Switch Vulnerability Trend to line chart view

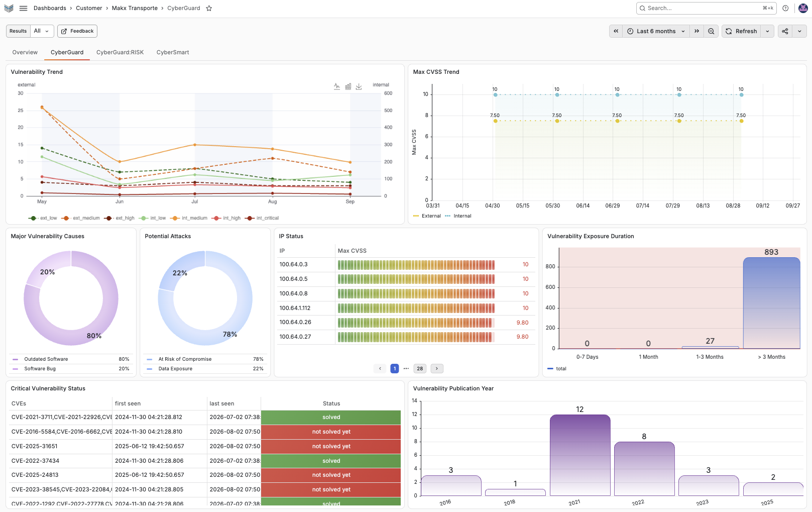tap(337, 86)
